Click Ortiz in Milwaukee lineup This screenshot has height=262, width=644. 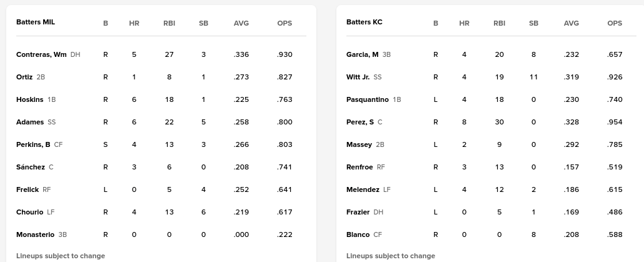tap(24, 77)
